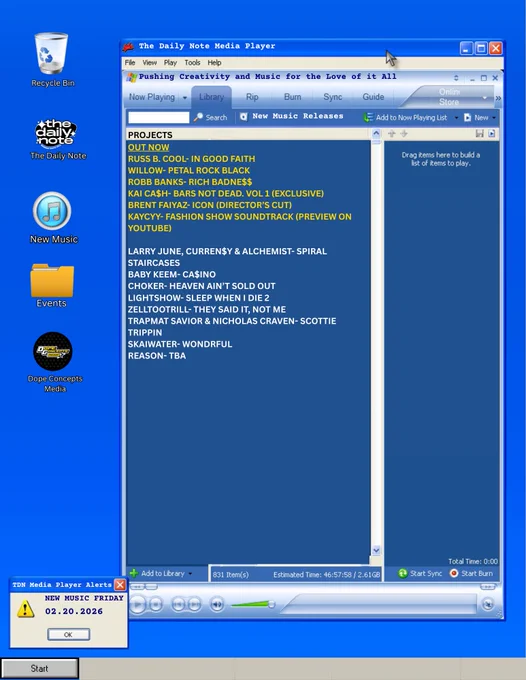This screenshot has width=526, height=680.
Task: Switch to the Burn tab
Action: [292, 97]
